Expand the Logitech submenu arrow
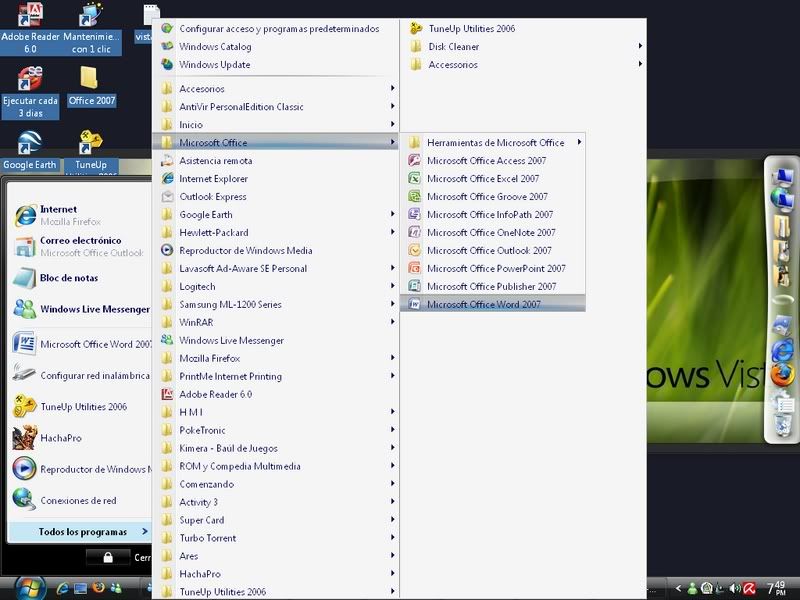This screenshot has width=800, height=600. pyautogui.click(x=392, y=286)
